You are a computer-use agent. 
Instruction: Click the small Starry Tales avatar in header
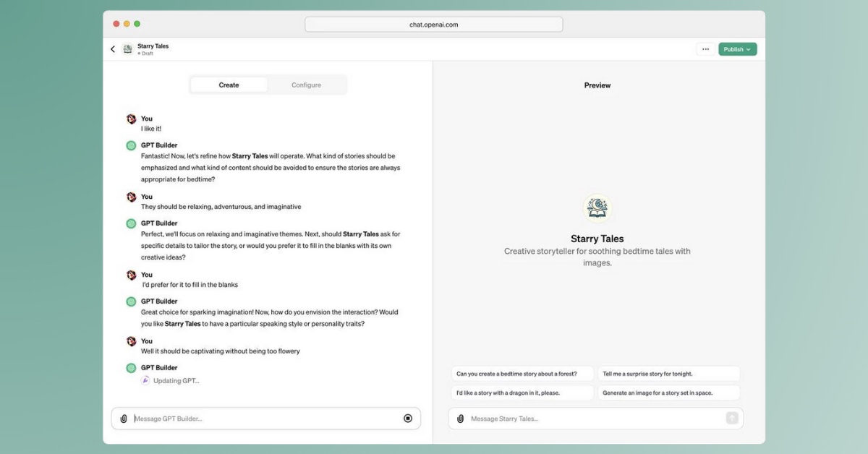(128, 49)
